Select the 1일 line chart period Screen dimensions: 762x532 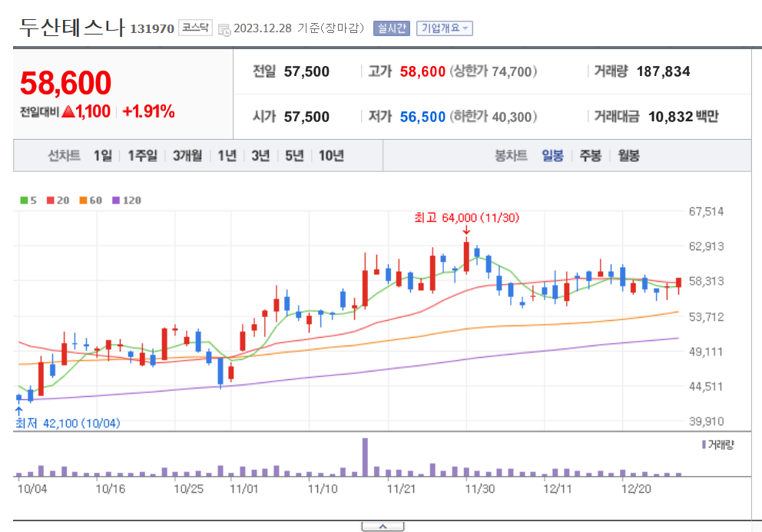(x=102, y=156)
